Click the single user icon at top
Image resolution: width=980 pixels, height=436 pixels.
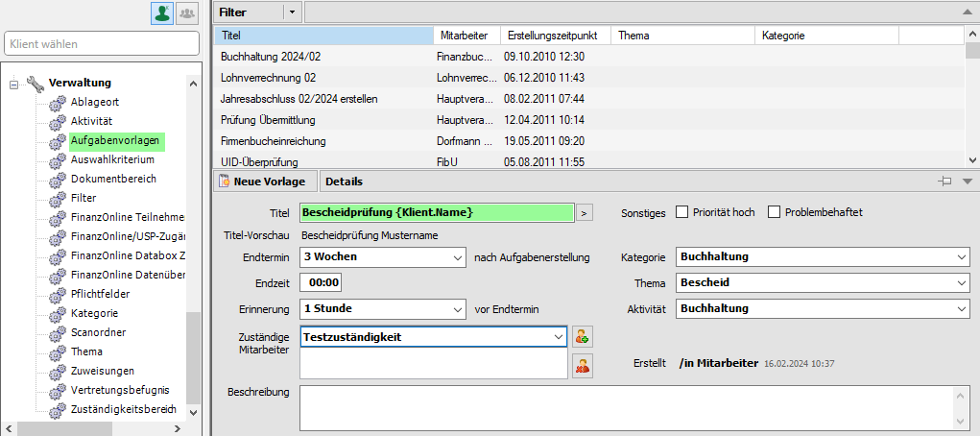pos(161,13)
